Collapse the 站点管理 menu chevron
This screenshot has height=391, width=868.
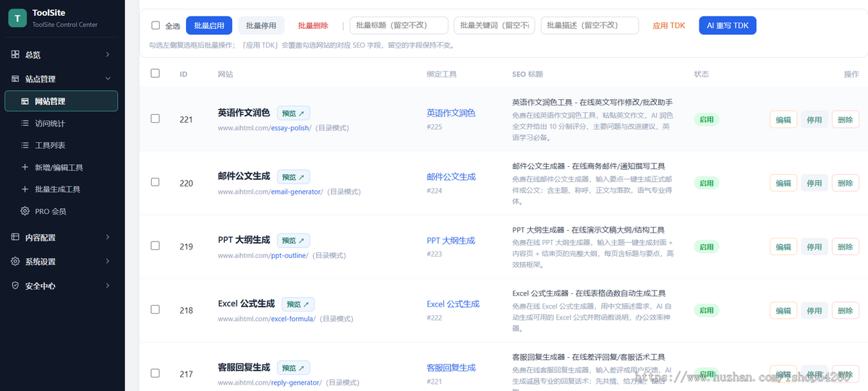[108, 79]
